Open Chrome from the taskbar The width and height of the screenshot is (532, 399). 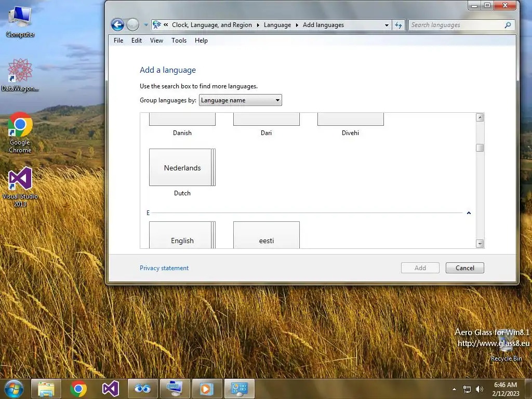78,389
